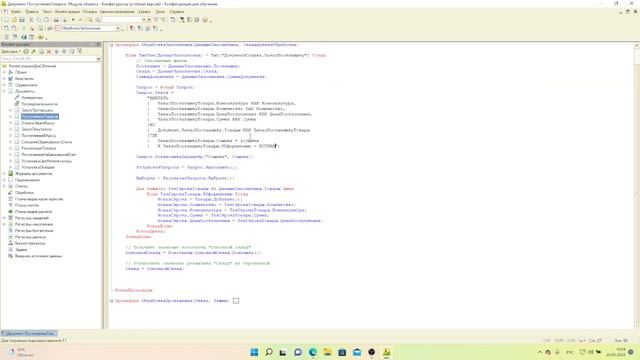This screenshot has width=640, height=360.
Task: Click the Cut toolbar icon
Action: (x=31, y=20)
